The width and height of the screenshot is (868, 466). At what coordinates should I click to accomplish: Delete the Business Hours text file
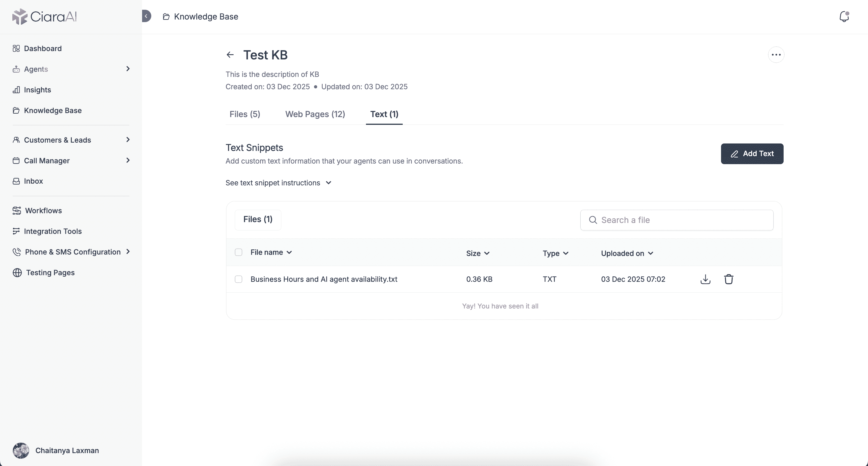pyautogui.click(x=728, y=279)
